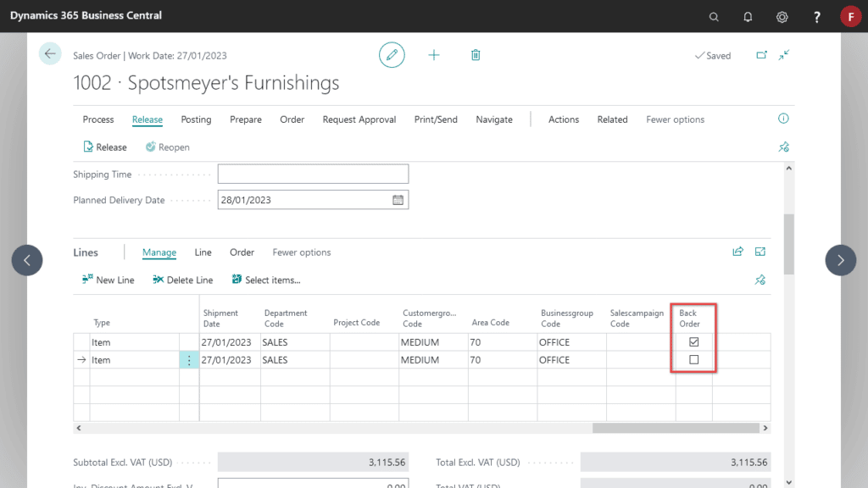Open the row options menu for second line
Screen dimensions: 868x488
pos(189,360)
